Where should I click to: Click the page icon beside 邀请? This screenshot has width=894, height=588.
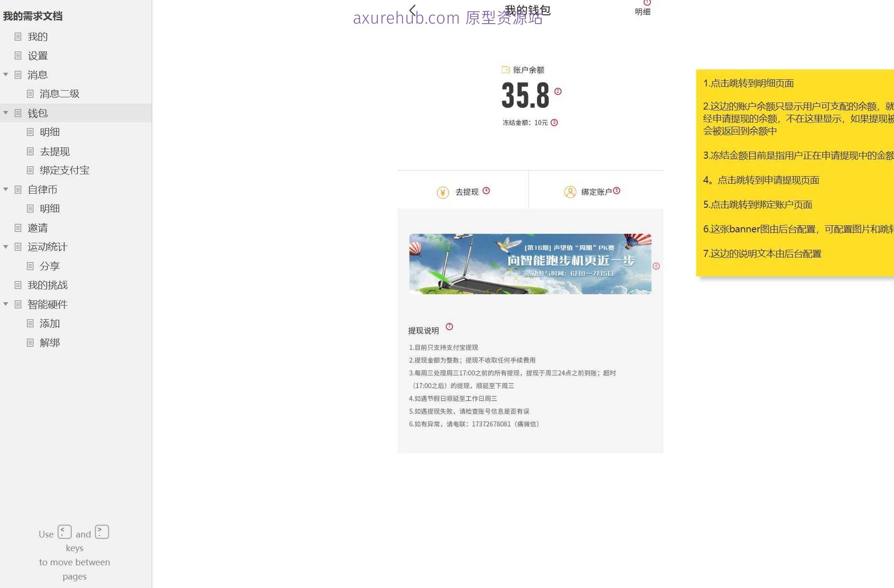18,228
